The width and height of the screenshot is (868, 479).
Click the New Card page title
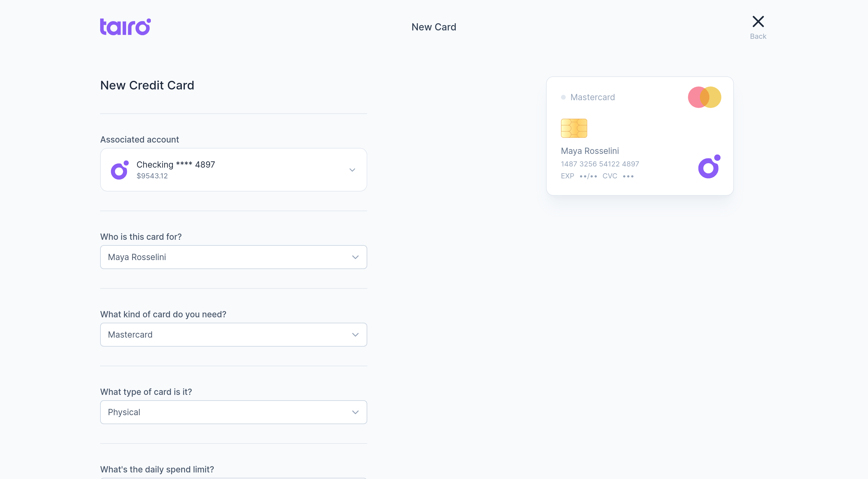click(x=434, y=27)
